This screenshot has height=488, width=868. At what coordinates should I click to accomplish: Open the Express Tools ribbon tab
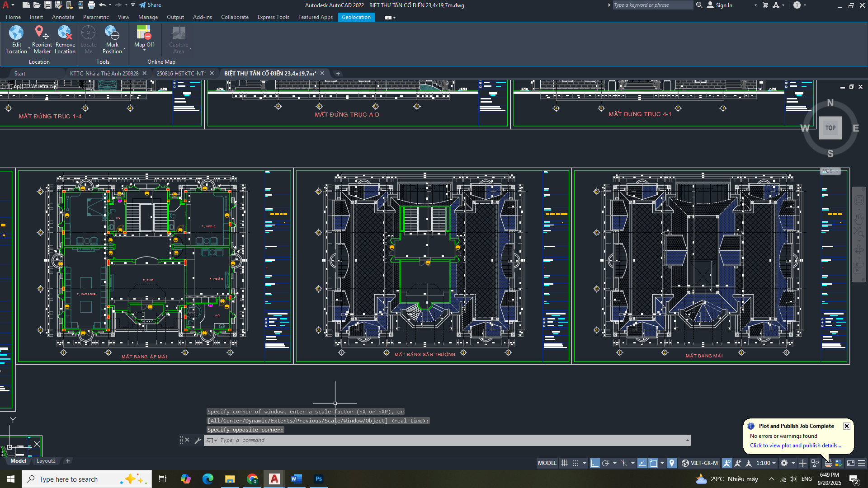pos(273,17)
